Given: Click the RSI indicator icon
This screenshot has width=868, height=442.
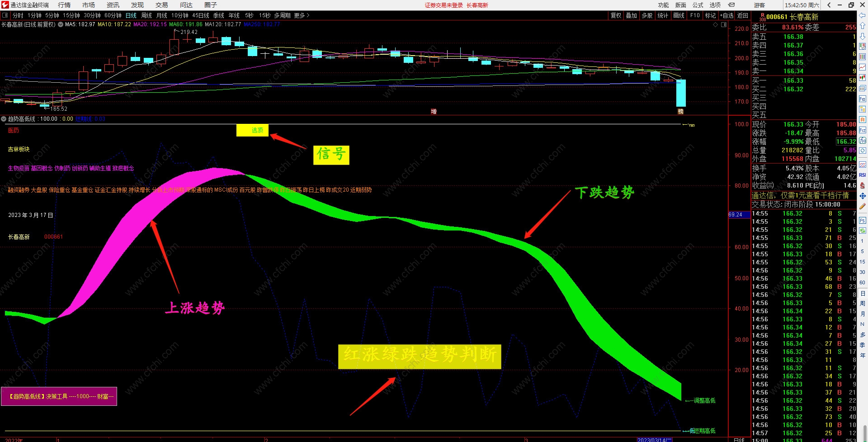Looking at the screenshot, I should coord(863,175).
